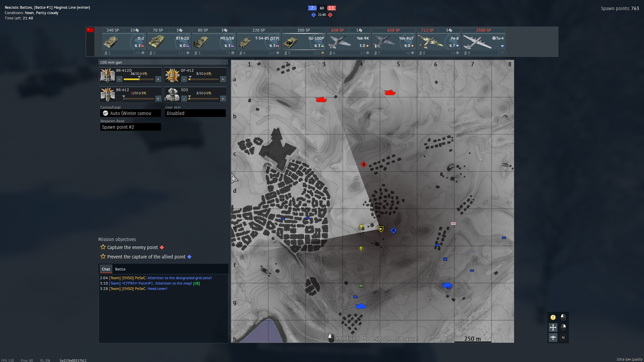Viewport: 644px width, 362px height.
Task: Click the airplane icon beside the map
Action: 553,338
